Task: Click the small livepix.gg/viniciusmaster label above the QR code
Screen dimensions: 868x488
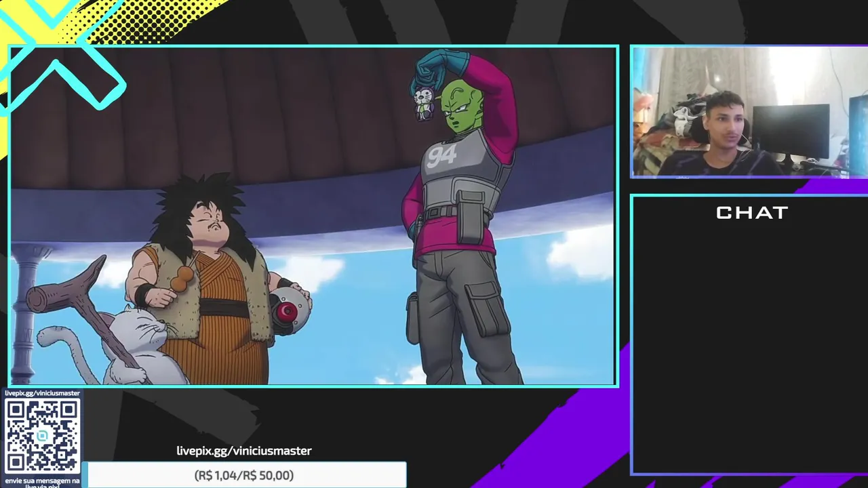Action: [42, 393]
